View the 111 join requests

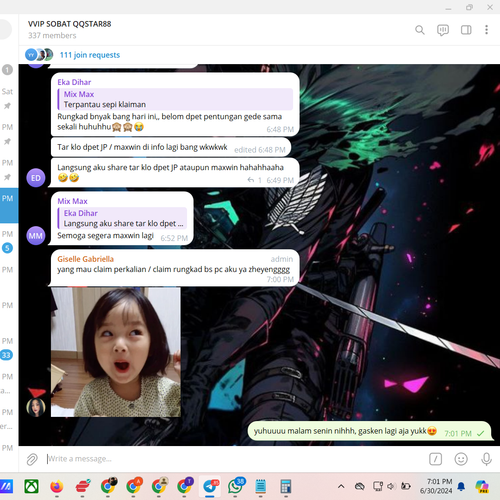(x=90, y=55)
